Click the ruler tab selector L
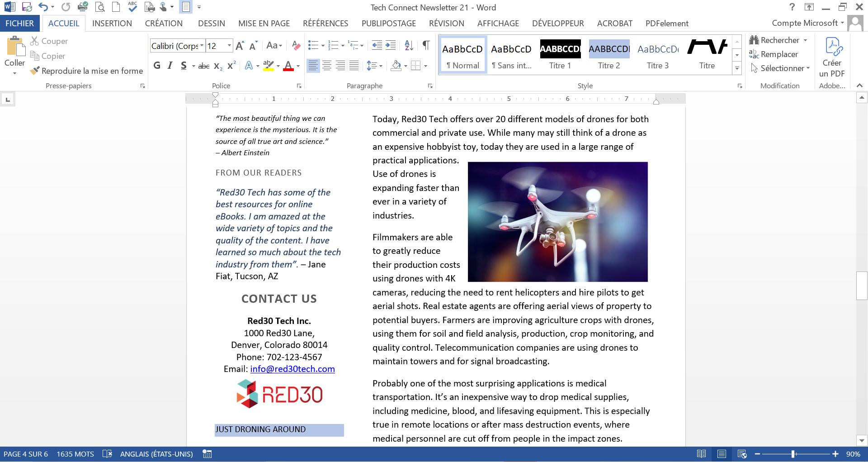The height and width of the screenshot is (462, 868). pos(8,99)
